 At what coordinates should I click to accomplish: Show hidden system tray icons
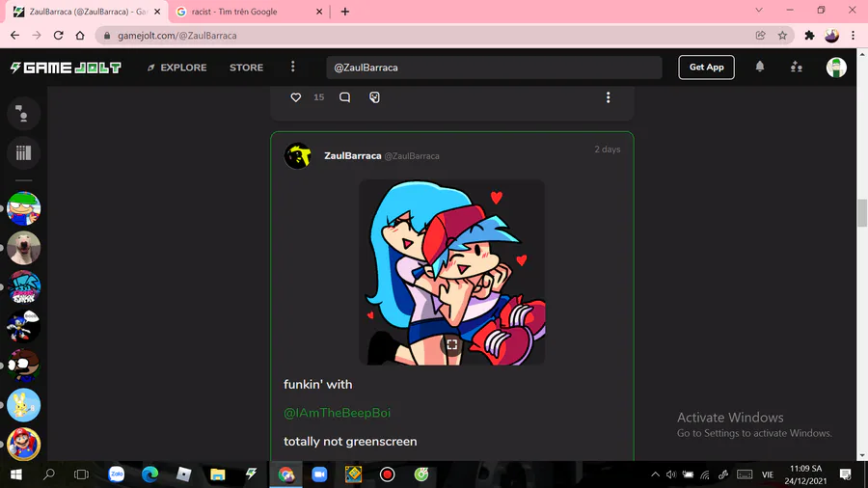click(x=655, y=474)
